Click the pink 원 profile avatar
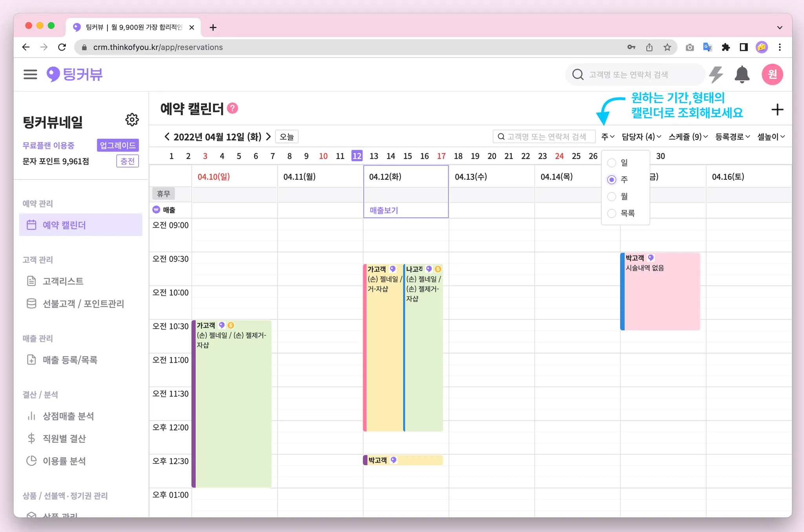This screenshot has height=532, width=804. click(x=772, y=74)
